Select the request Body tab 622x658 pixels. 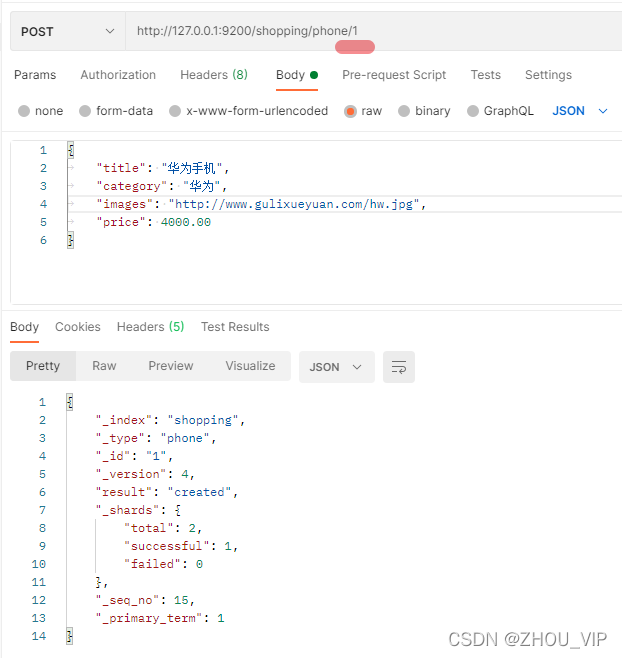point(297,75)
